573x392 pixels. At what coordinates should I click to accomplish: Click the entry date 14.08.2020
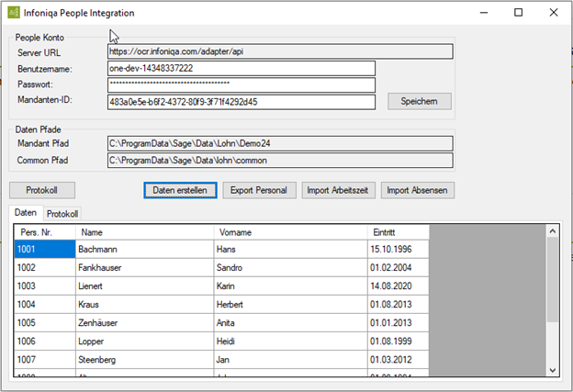point(391,286)
